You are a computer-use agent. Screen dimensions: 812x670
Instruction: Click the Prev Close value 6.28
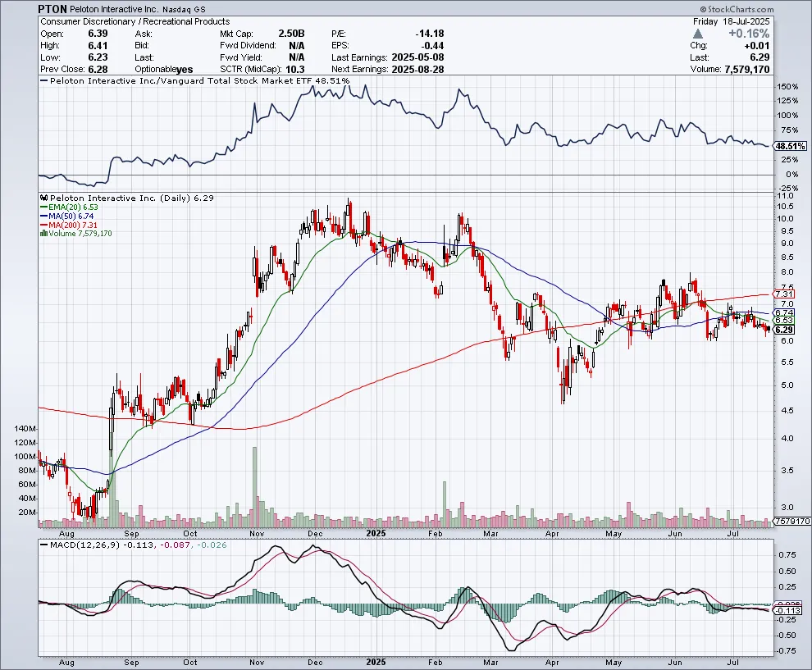pyautogui.click(x=98, y=70)
